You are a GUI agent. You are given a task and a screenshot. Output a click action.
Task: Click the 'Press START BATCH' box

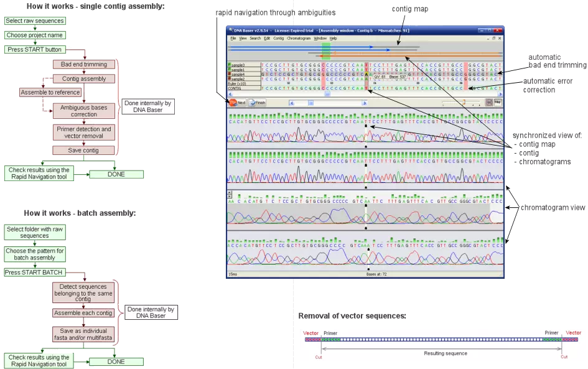[x=35, y=273]
